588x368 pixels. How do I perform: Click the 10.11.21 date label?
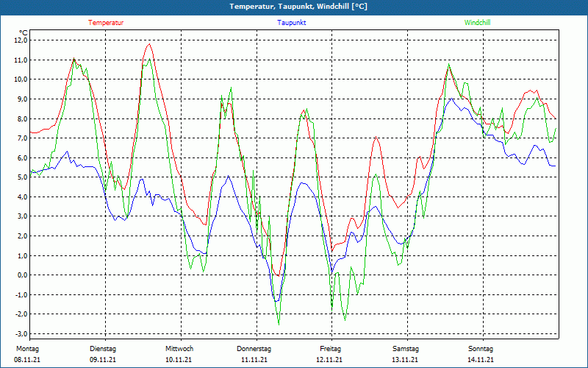[x=179, y=360]
